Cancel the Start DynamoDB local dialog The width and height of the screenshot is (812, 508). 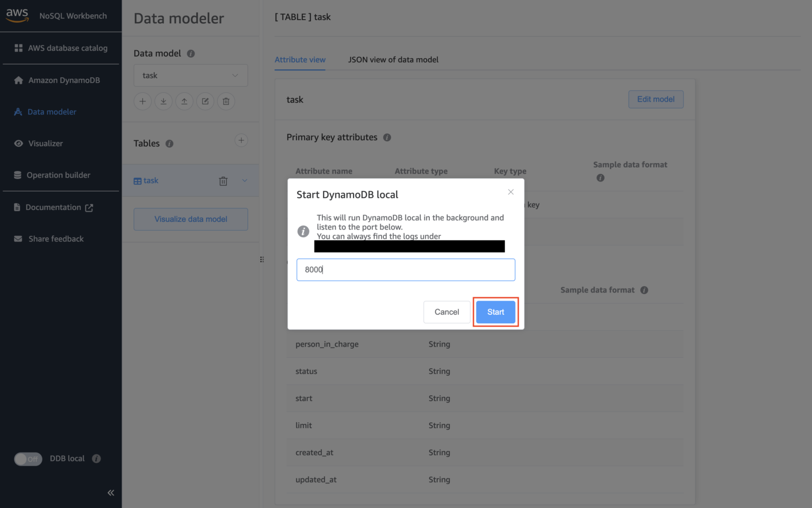point(446,312)
